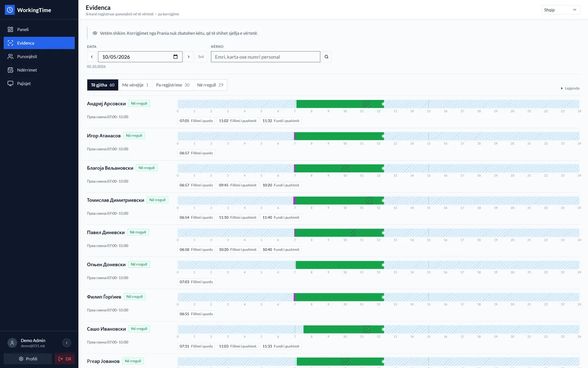Open the Profili settings button
This screenshot has width=588, height=368.
pyautogui.click(x=28, y=359)
